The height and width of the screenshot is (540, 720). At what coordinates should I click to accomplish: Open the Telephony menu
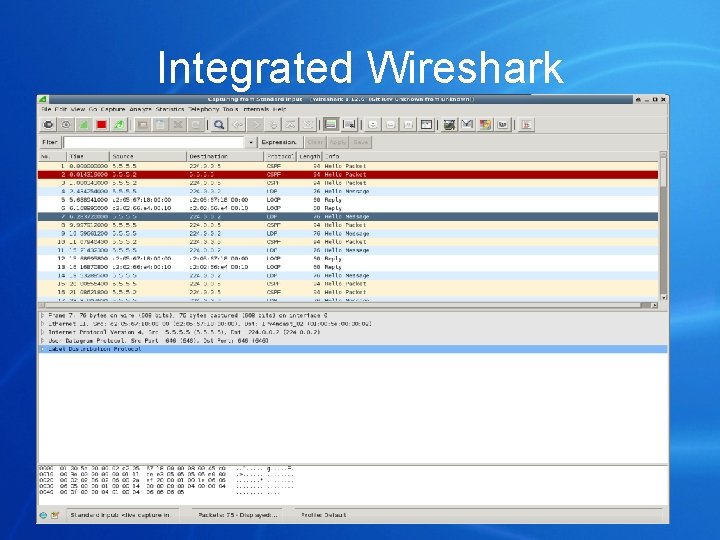point(203,109)
